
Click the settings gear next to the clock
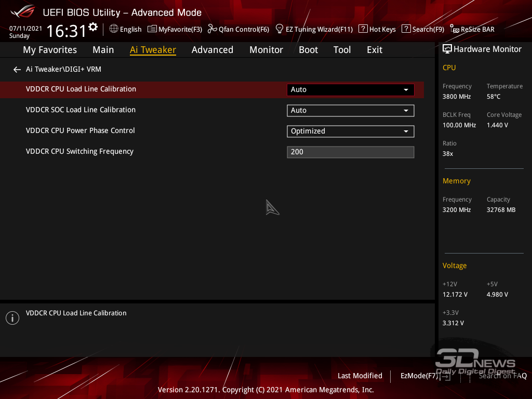pyautogui.click(x=93, y=26)
